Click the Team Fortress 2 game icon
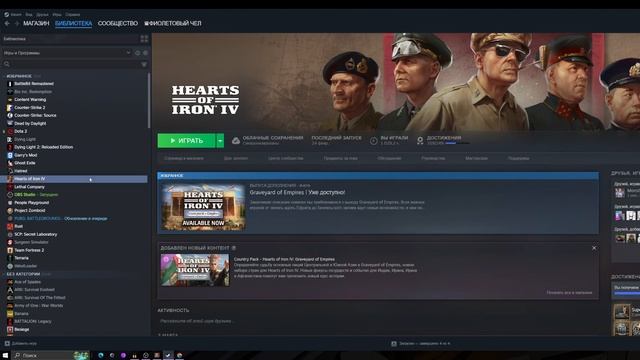Viewport: 640px width, 360px height. point(10,250)
